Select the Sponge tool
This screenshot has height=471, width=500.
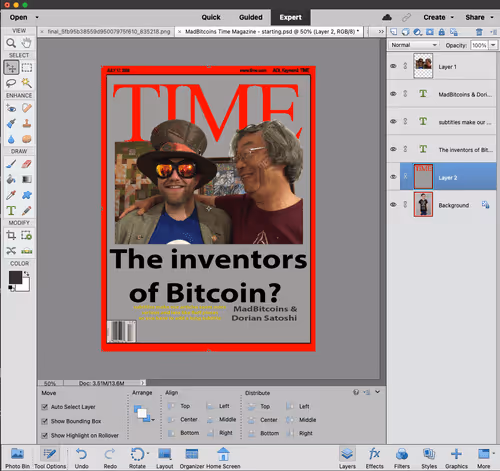click(27, 139)
